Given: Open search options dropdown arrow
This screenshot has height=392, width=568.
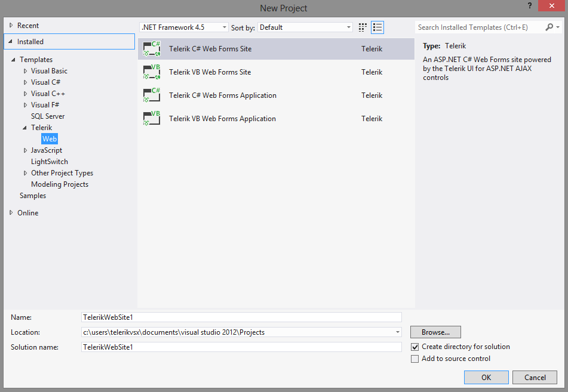Looking at the screenshot, I should tap(558, 27).
